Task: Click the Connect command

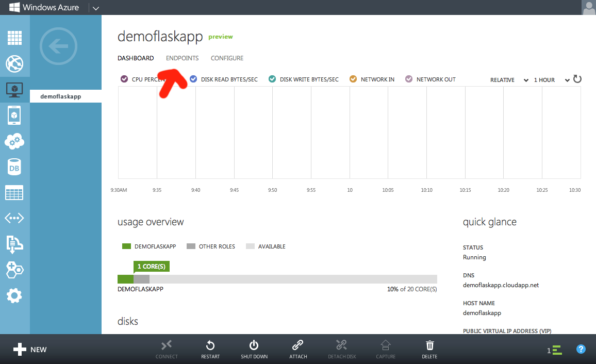Action: pos(167,350)
